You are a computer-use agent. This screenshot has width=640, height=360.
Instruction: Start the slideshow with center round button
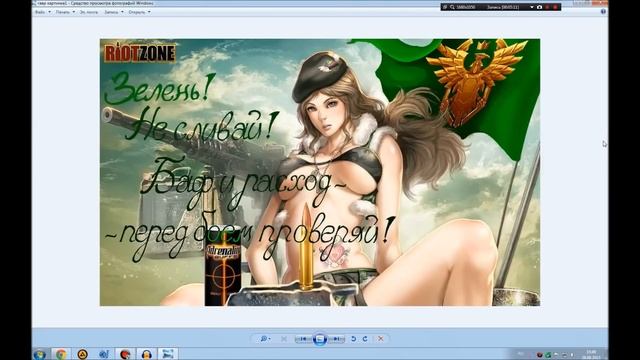tap(320, 339)
